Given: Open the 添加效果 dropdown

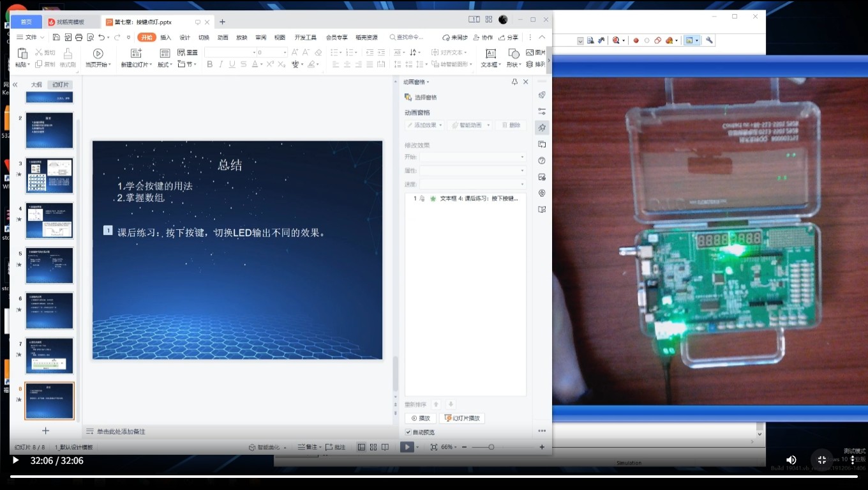Looking at the screenshot, I should coord(424,125).
